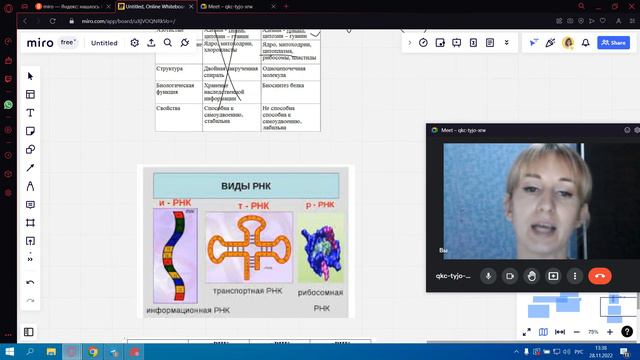Select the Shapes tool
The width and height of the screenshot is (640, 360).
pyautogui.click(x=30, y=149)
